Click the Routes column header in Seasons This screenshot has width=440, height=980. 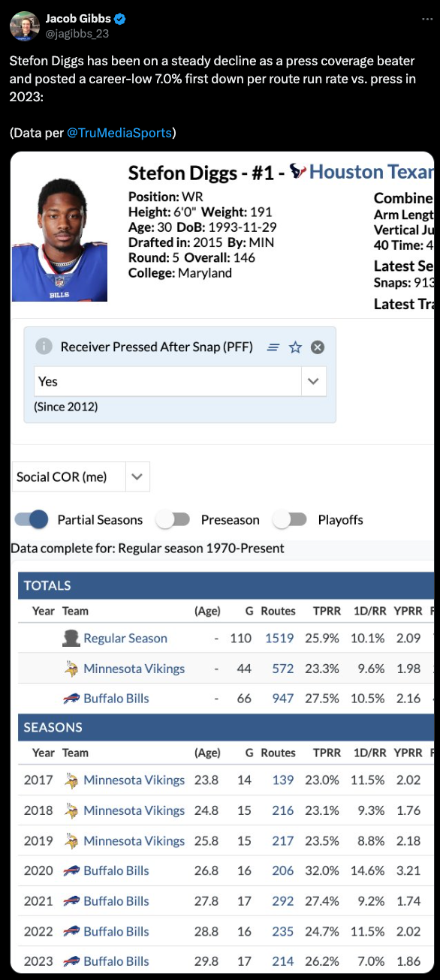click(x=278, y=753)
